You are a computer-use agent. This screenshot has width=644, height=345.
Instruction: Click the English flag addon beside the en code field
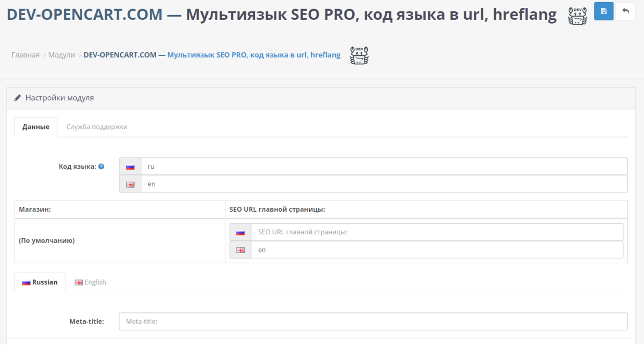tap(130, 184)
